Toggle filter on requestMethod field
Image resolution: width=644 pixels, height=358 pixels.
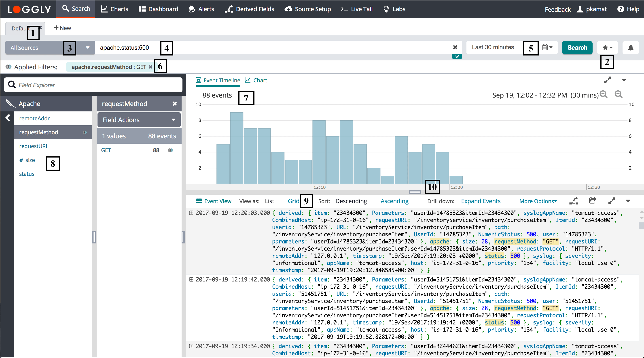click(x=85, y=132)
